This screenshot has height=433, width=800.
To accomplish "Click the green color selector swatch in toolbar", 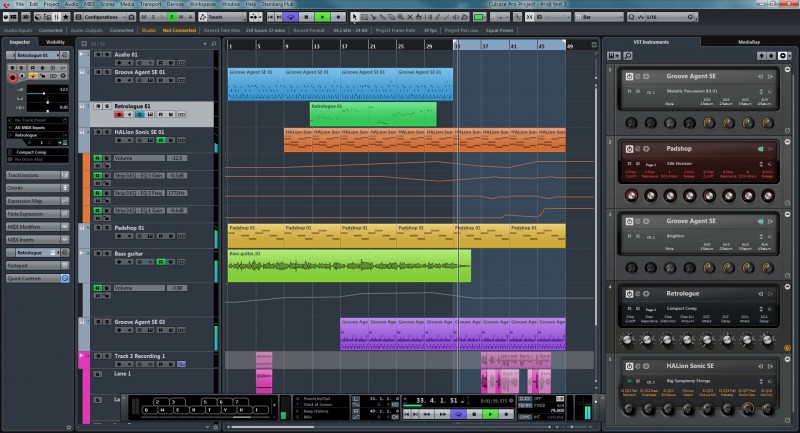I will pyautogui.click(x=477, y=18).
